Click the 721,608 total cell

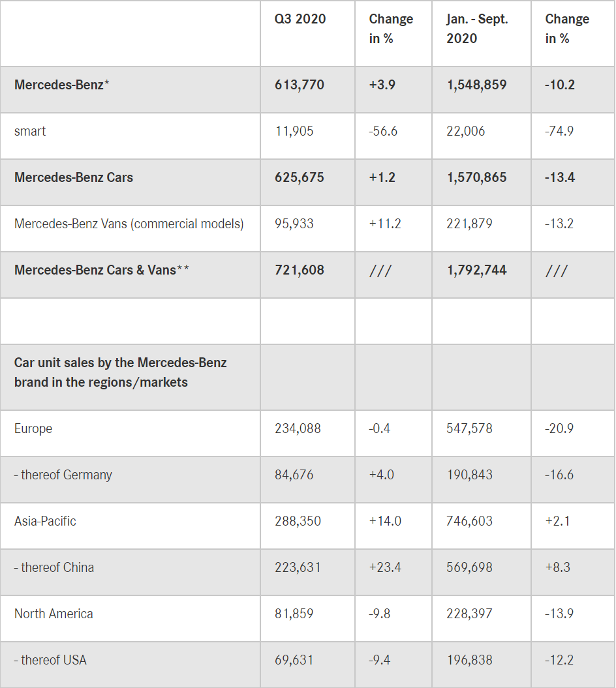pos(300,270)
